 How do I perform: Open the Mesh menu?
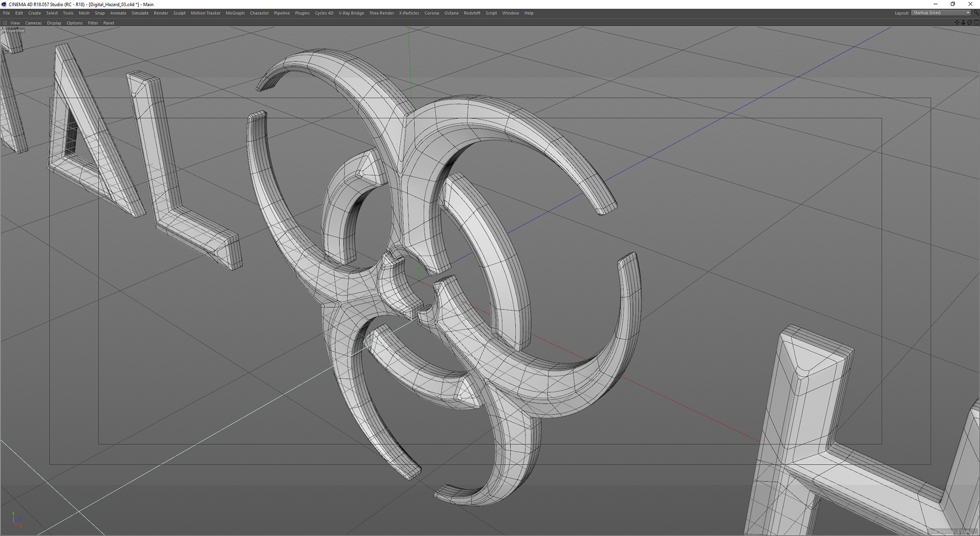tap(84, 13)
